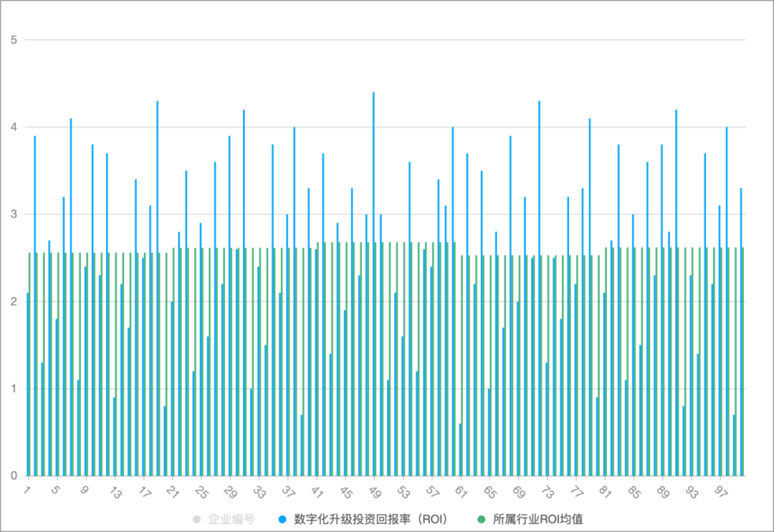Click x-axis label 25
Viewport: 774px width, 532px height.
(x=201, y=492)
